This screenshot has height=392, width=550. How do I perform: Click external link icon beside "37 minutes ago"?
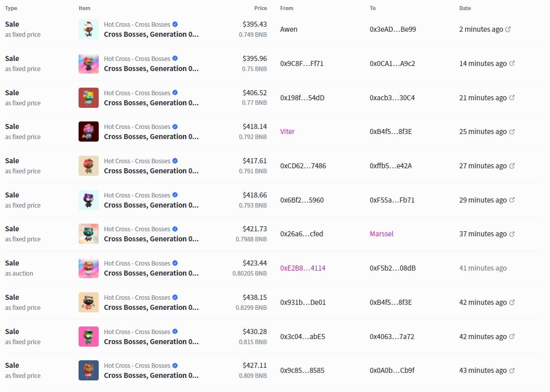pyautogui.click(x=512, y=234)
